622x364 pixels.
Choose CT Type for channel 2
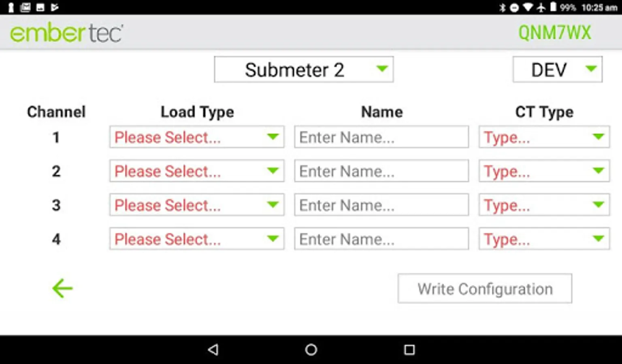544,171
